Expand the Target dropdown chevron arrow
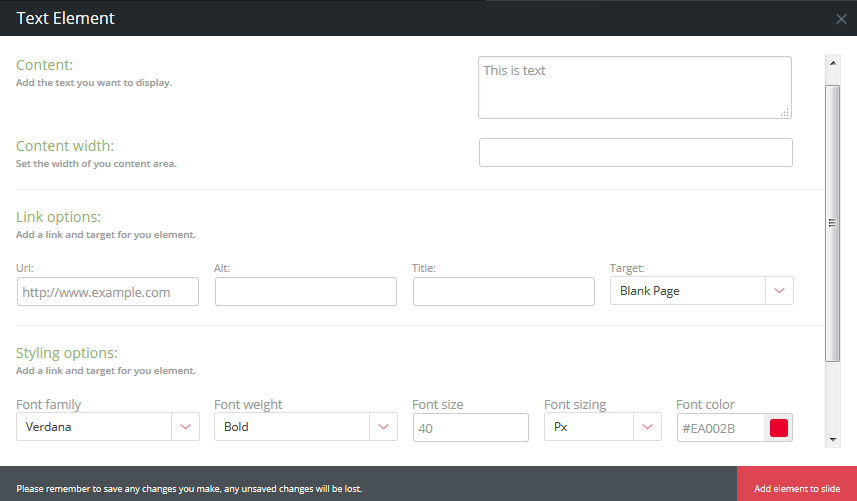The image size is (857, 501). click(779, 291)
